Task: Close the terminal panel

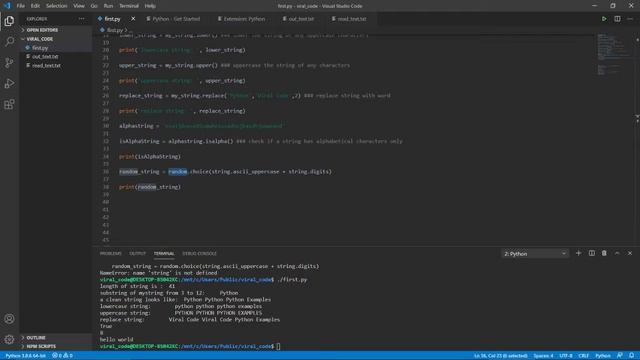Action: click(x=630, y=253)
